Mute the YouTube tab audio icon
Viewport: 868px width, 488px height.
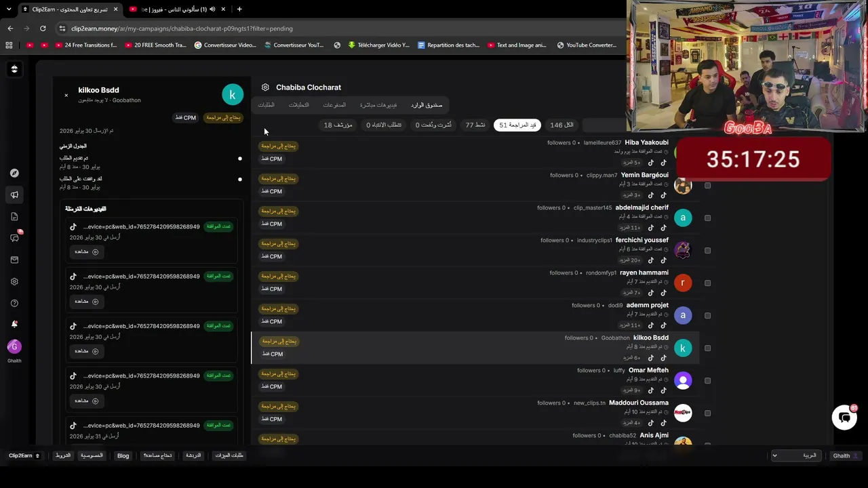point(212,9)
